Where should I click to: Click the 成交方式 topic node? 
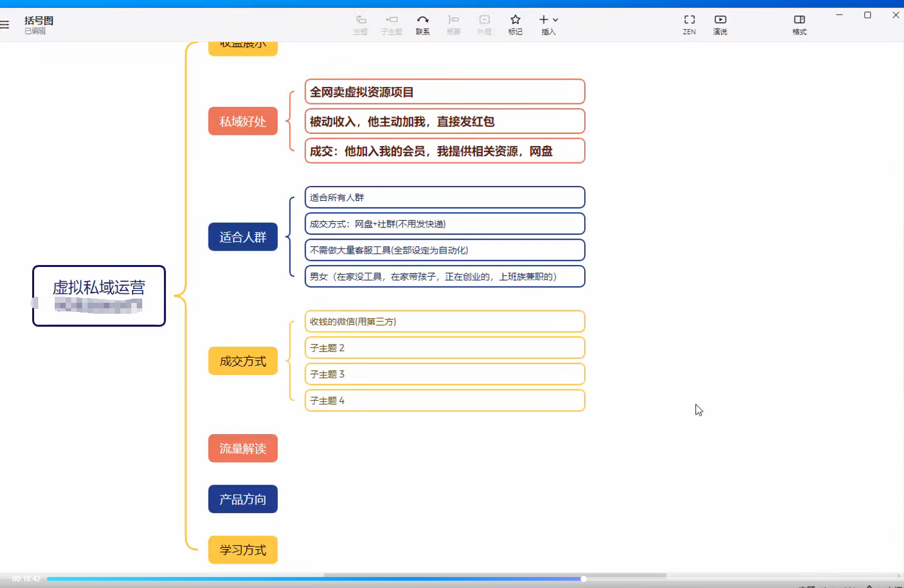click(243, 361)
